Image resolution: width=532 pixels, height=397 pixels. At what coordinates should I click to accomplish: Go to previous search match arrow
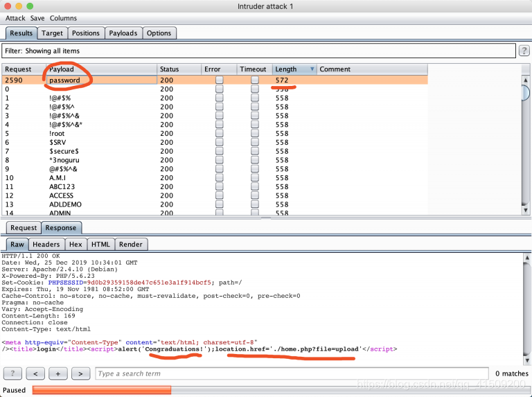click(35, 373)
